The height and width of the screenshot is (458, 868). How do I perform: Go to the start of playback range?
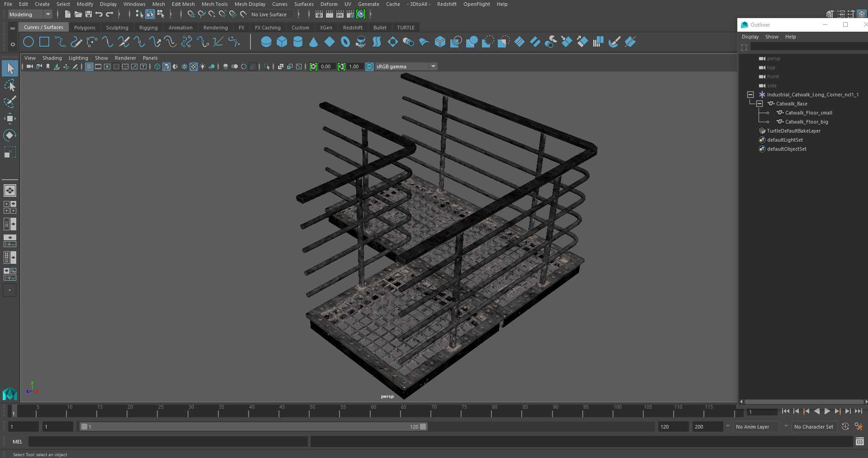[785, 411]
